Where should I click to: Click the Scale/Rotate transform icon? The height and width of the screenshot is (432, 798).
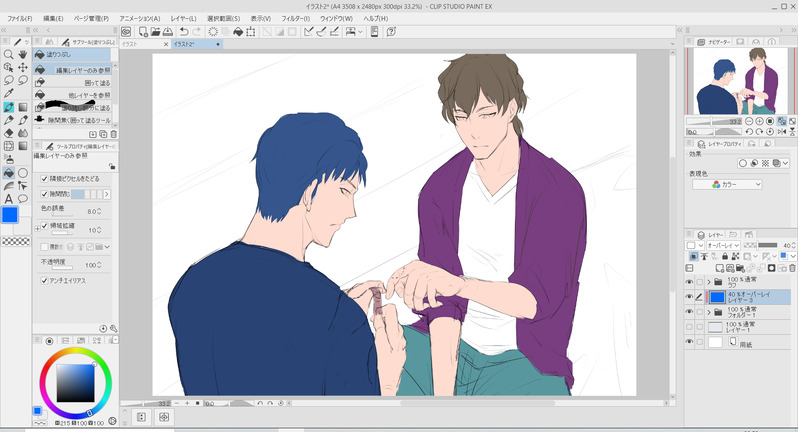point(251,32)
